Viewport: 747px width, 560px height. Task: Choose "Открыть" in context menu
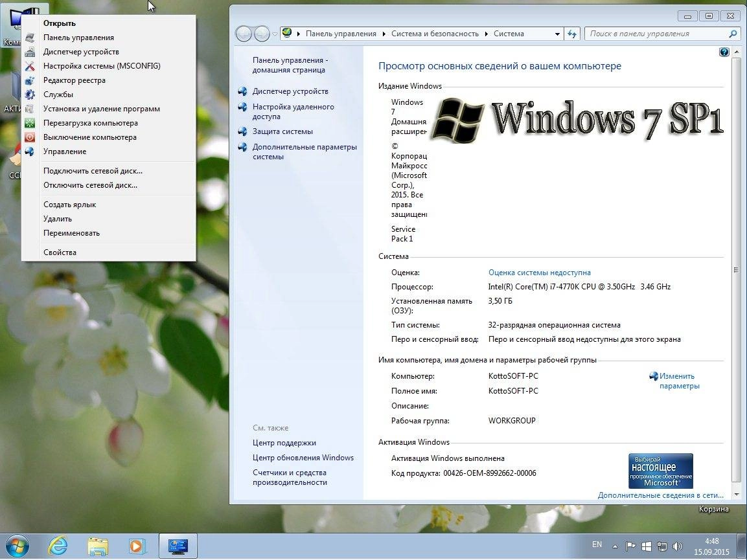(109, 23)
